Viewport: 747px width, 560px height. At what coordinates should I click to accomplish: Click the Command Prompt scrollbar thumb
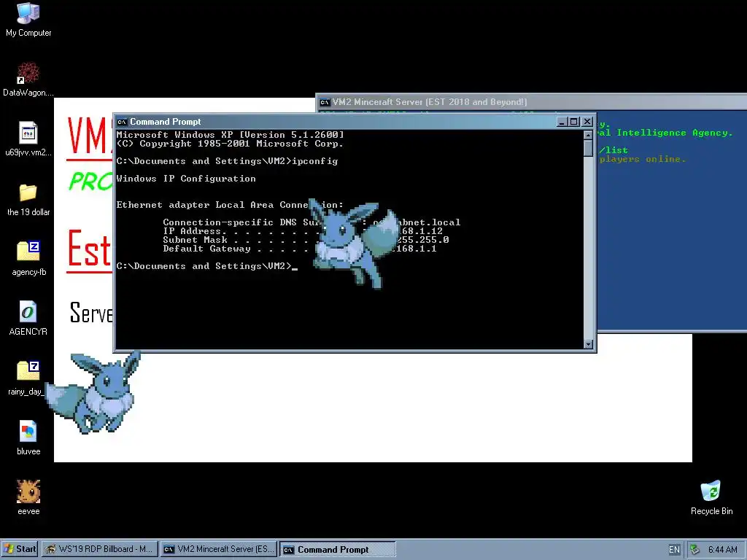coord(588,148)
